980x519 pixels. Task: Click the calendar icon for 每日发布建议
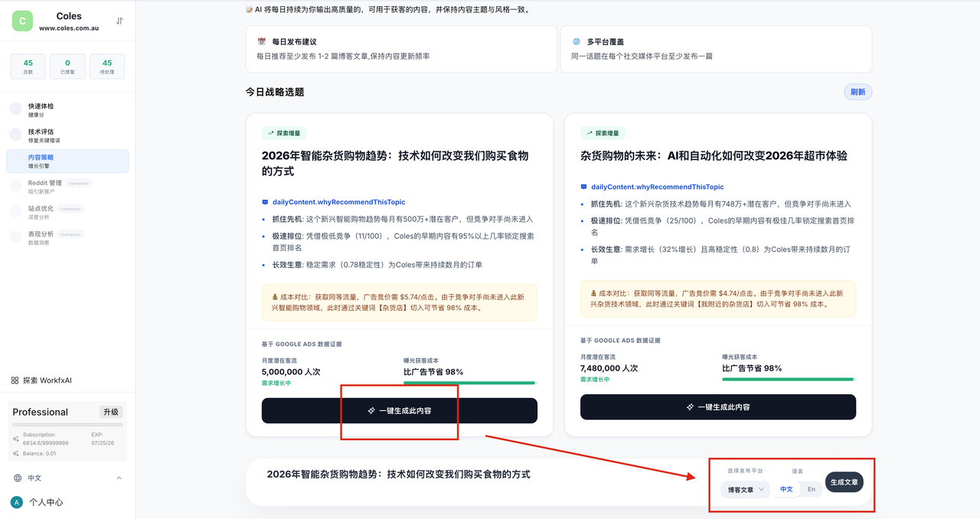262,42
